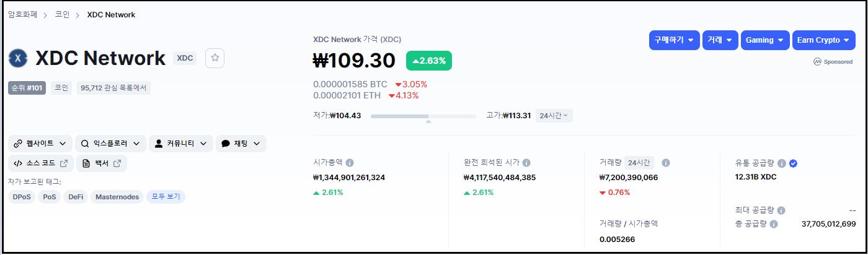
Task: Click the 모두 보기 view all tags button
Action: point(166,197)
